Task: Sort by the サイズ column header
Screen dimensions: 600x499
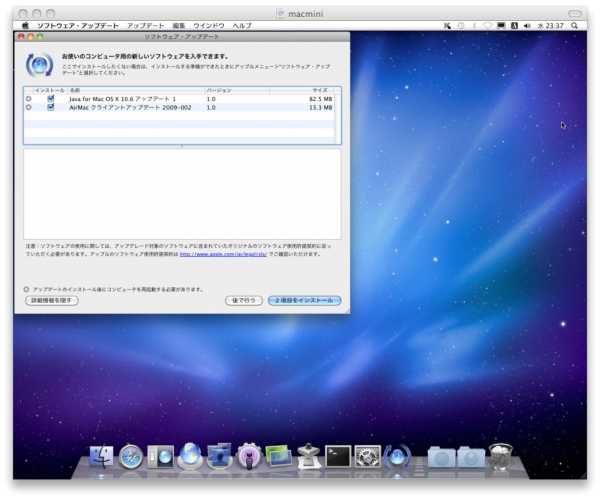Action: (302, 90)
